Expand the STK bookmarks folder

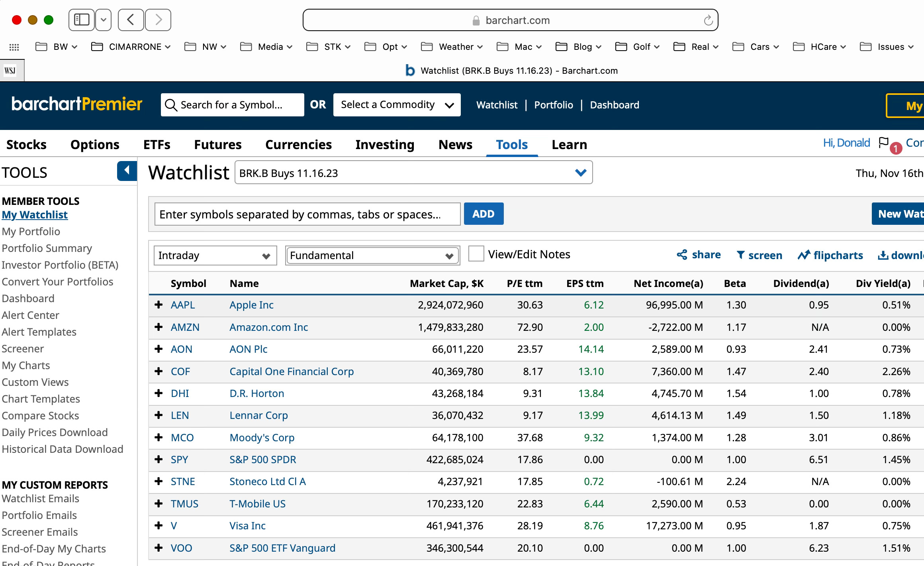pyautogui.click(x=329, y=47)
